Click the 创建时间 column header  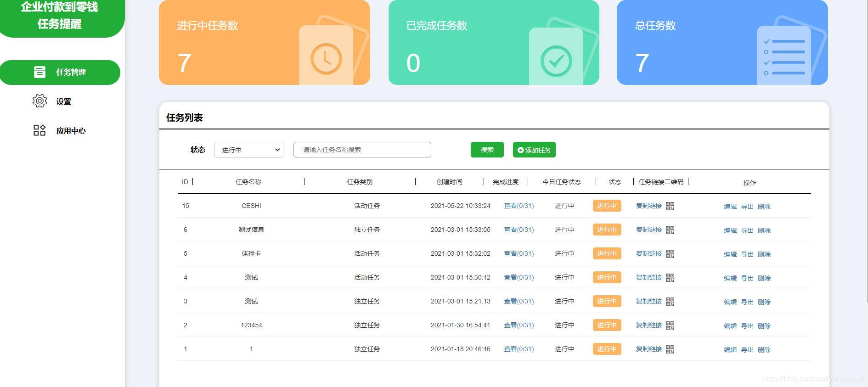(450, 182)
